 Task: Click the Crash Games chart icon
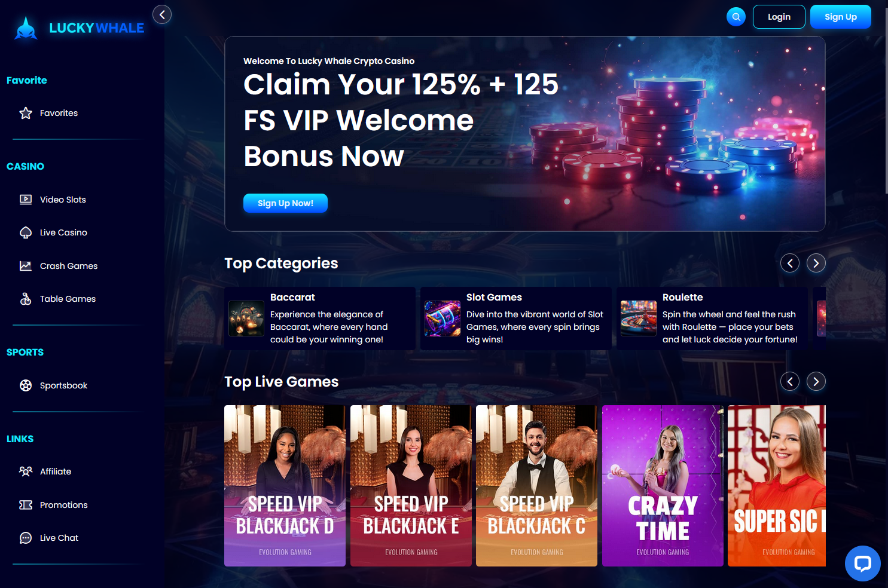pyautogui.click(x=26, y=266)
